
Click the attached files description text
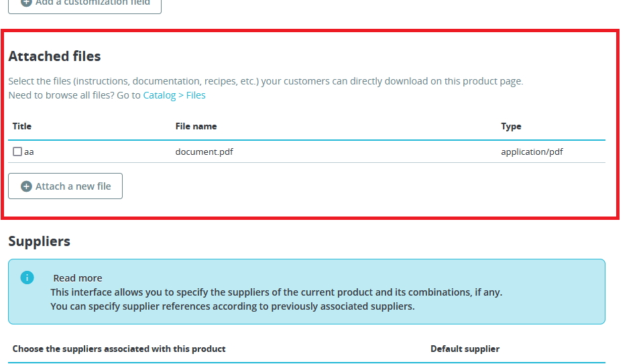tap(266, 81)
